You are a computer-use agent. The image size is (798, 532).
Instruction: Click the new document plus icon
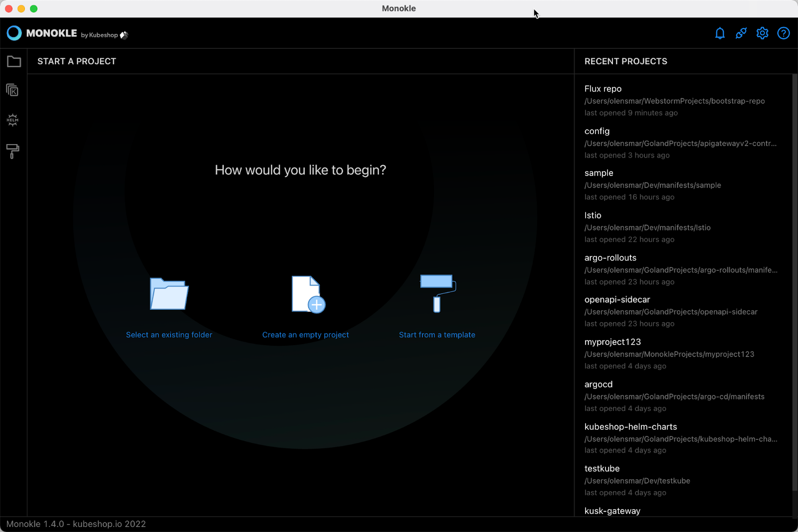click(x=308, y=294)
